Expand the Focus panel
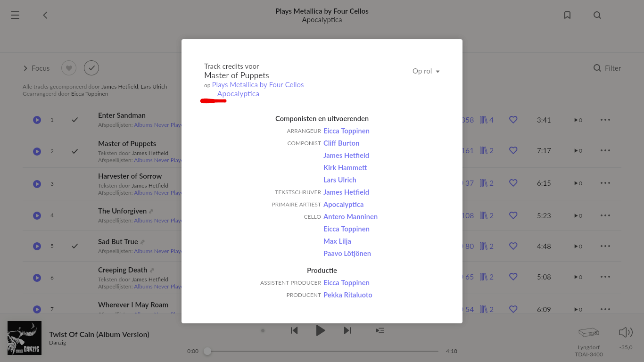The height and width of the screenshot is (362, 644). tap(36, 68)
